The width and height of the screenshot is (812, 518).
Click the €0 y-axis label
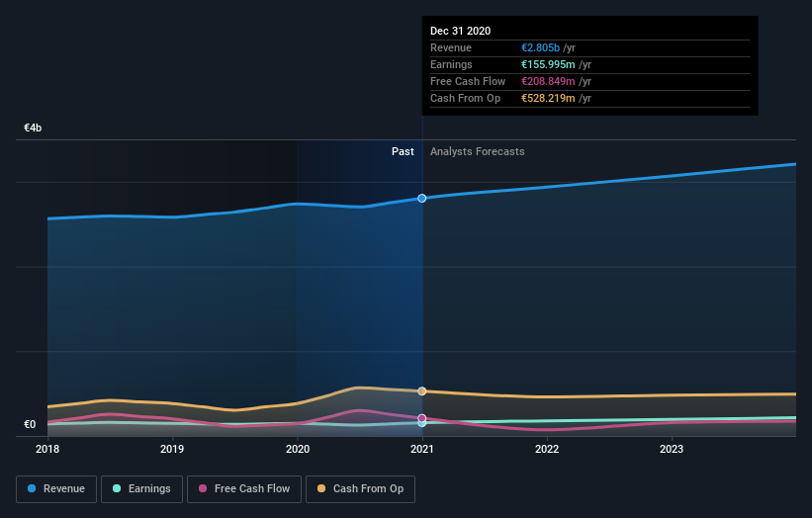pyautogui.click(x=30, y=424)
